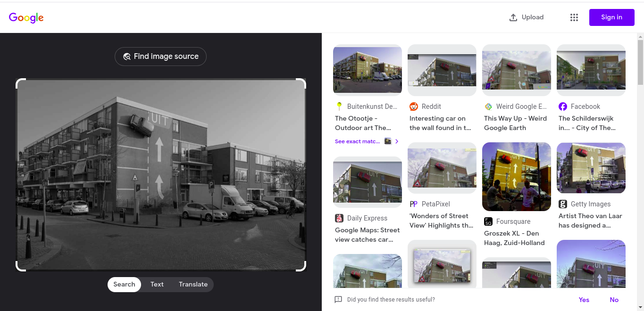Select the Search mode tab
The width and height of the screenshot is (644, 311).
[x=124, y=284]
